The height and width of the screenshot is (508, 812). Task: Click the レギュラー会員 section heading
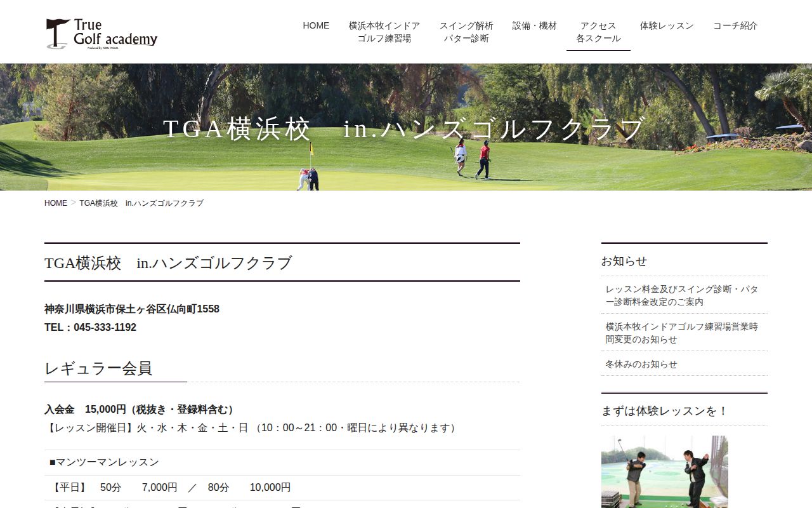point(98,368)
